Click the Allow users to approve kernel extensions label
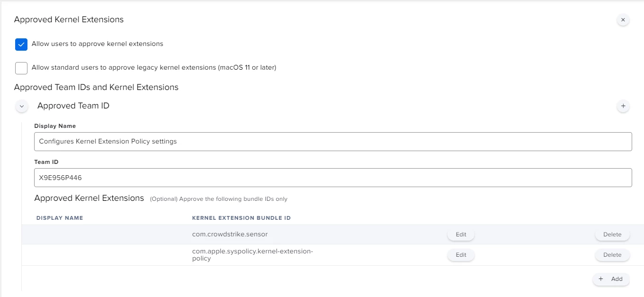Image resolution: width=644 pixels, height=297 pixels. coord(98,44)
